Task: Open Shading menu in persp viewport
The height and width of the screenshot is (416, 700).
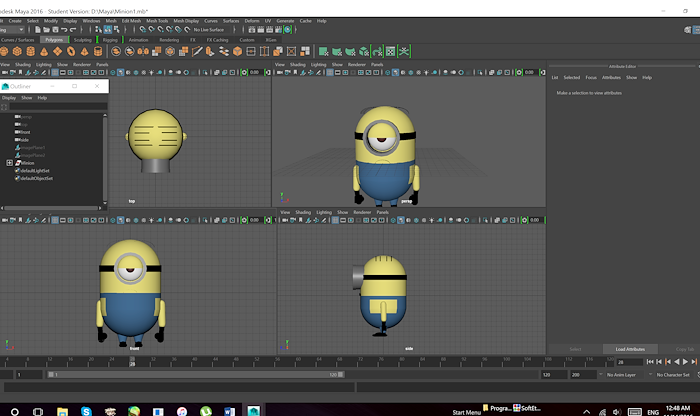Action: (x=298, y=65)
